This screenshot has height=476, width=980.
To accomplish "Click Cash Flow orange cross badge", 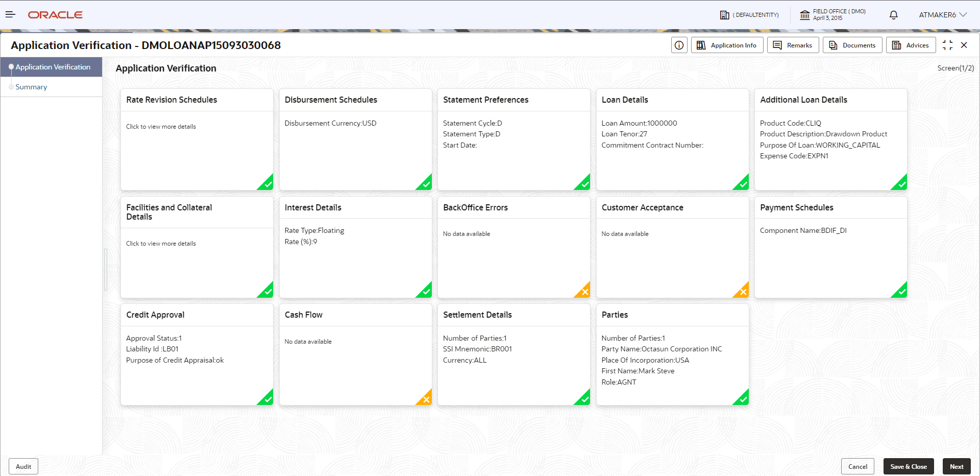I will 426,399.
